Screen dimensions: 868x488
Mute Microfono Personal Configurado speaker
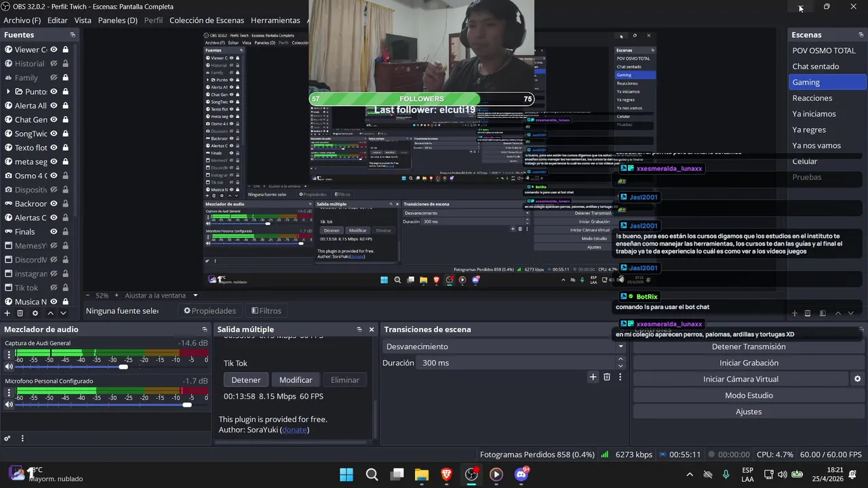coord(9,405)
